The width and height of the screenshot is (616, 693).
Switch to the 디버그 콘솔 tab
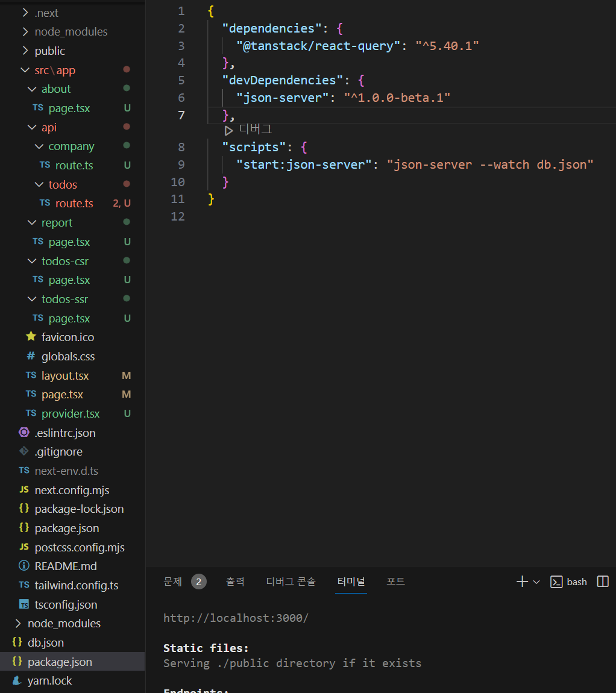click(x=291, y=582)
